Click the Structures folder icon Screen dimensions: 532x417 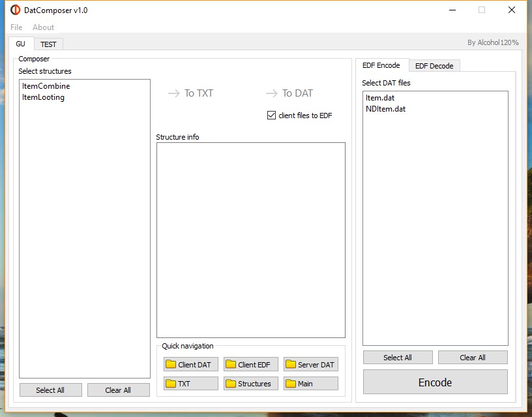[x=231, y=383]
